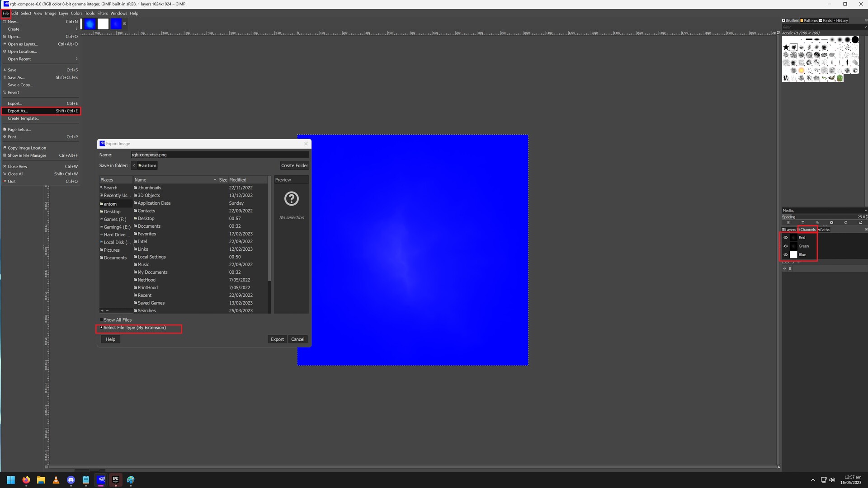Click the Export button
The width and height of the screenshot is (868, 488).
pos(277,339)
